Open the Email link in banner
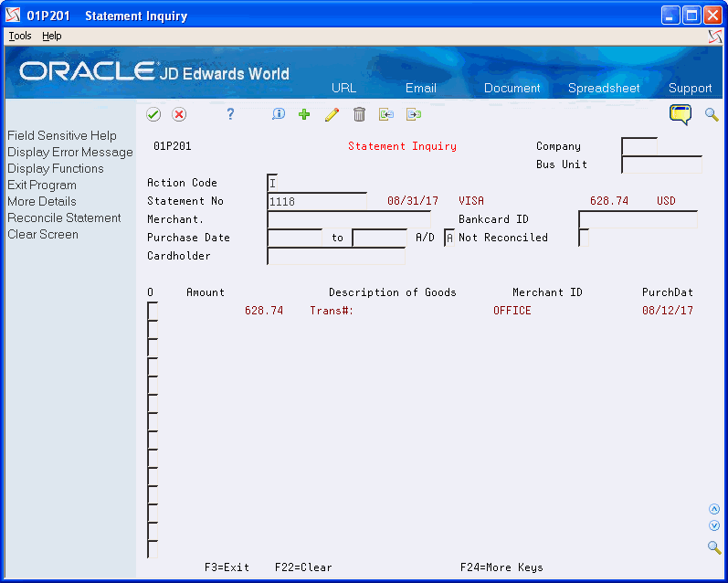Screen dimensions: 728x583 pos(421,88)
